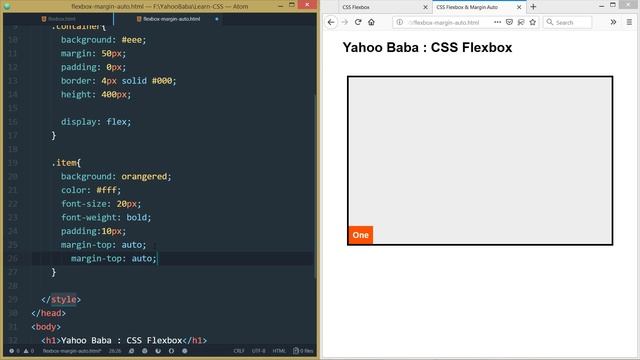
Task: Select the CSS Flexbox & Margin Auto tab
Action: [479, 7]
